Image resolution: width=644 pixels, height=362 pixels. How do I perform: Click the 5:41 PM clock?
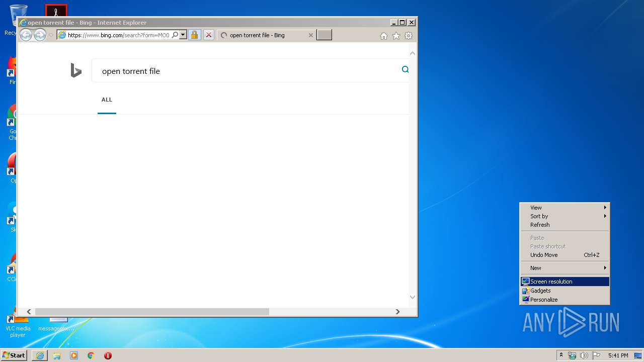point(618,355)
